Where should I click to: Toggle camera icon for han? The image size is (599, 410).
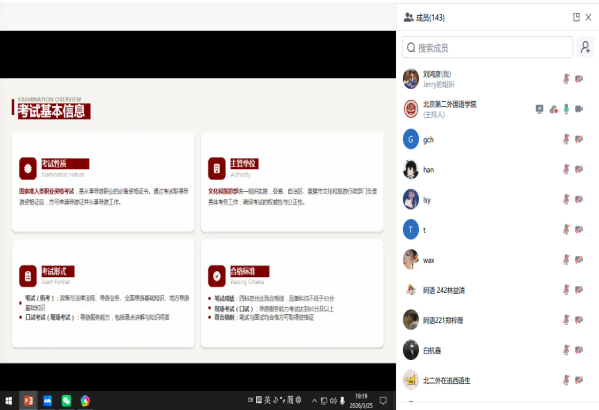point(580,169)
